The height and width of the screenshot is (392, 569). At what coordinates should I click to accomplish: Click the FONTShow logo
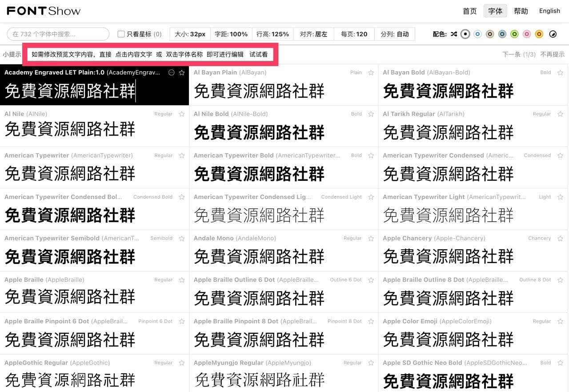click(x=44, y=11)
